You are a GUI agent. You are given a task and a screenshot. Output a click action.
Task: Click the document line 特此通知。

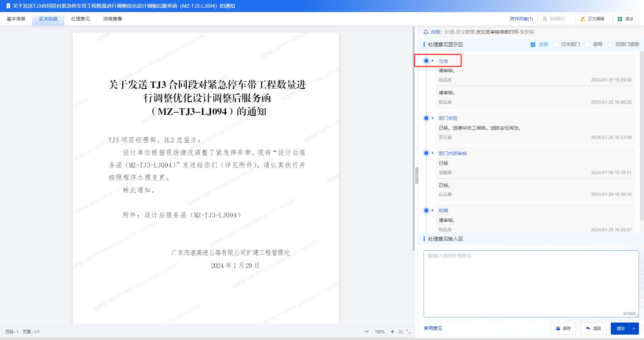[x=139, y=190]
